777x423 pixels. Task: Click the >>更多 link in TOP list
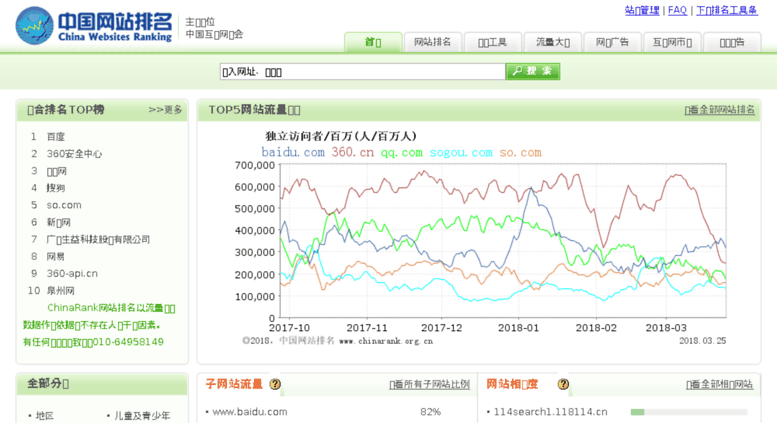[166, 109]
